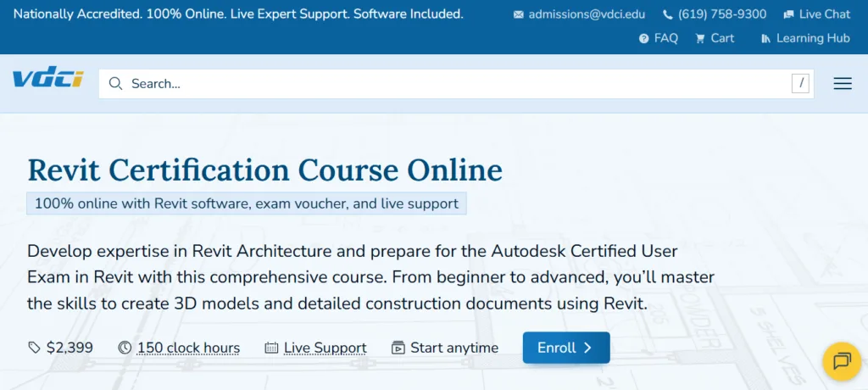Click the $2,399 price text

70,348
